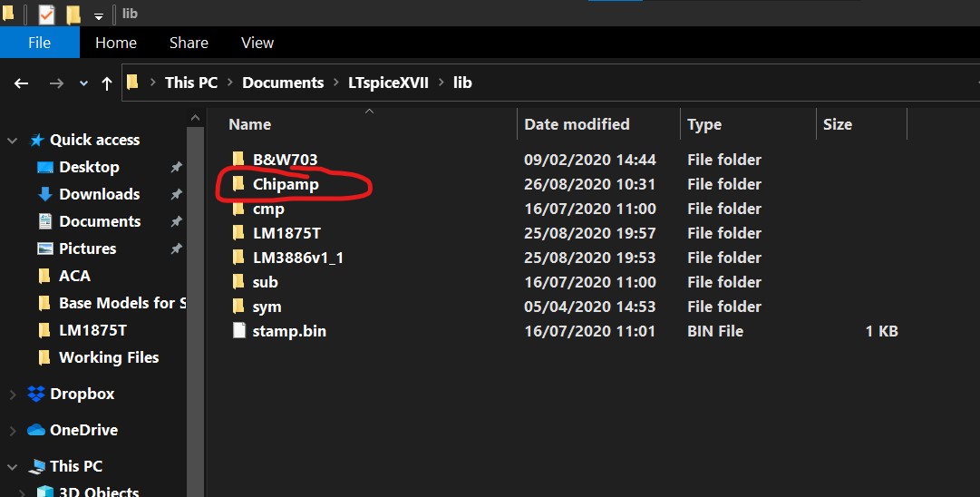The height and width of the screenshot is (497, 980).
Task: Open the File ribbon tab
Action: [x=39, y=43]
